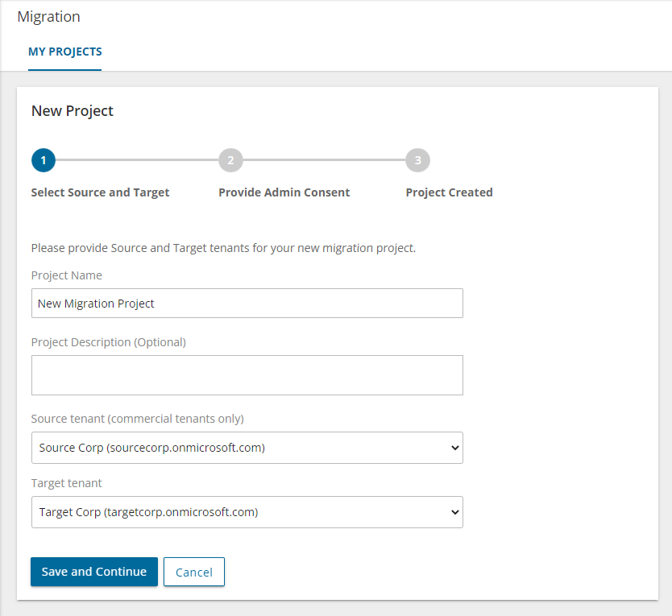This screenshot has width=672, height=616.
Task: Click the step 1 circle indicator
Action: (44, 160)
